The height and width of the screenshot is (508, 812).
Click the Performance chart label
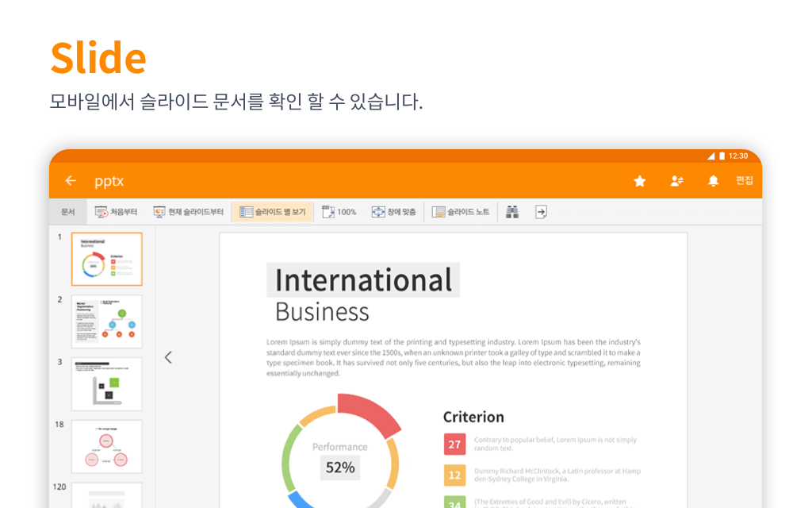[339, 447]
